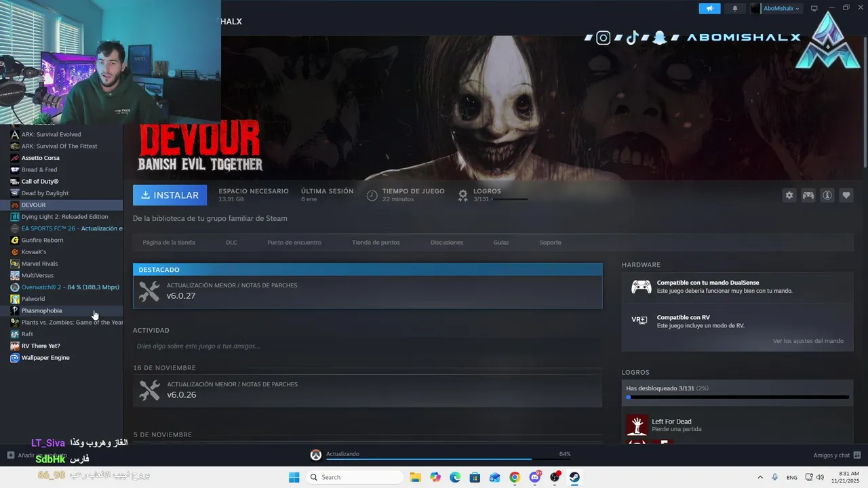Click the Marvel Rivals game icon
The image size is (868, 488).
click(15, 264)
